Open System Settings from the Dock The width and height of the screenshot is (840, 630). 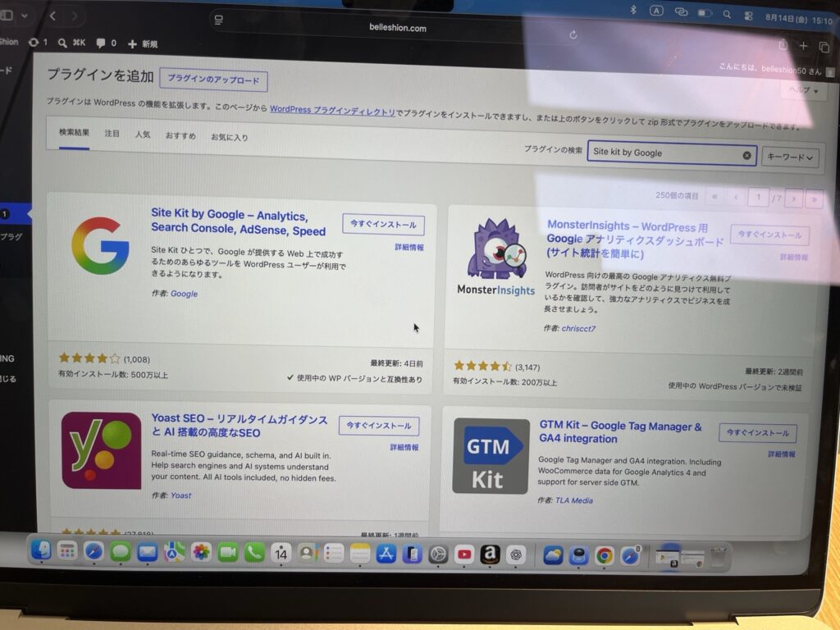pos(438,555)
